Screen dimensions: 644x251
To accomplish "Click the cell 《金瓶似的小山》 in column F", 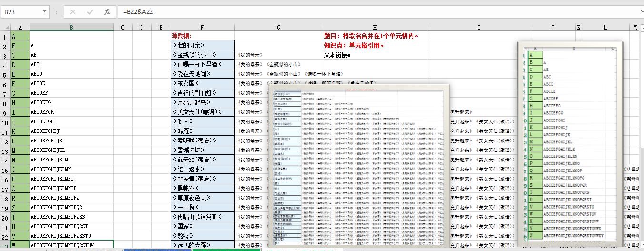I will 202,55.
